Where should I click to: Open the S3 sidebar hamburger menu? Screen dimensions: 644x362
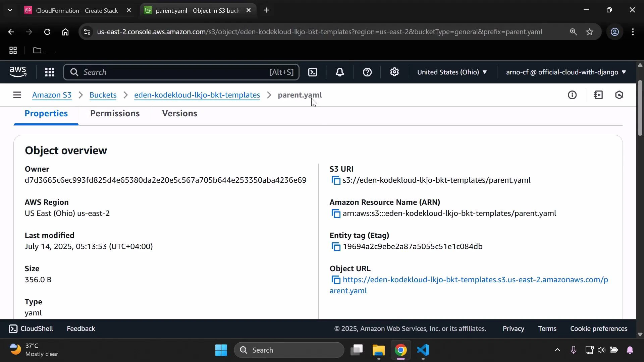tap(17, 95)
